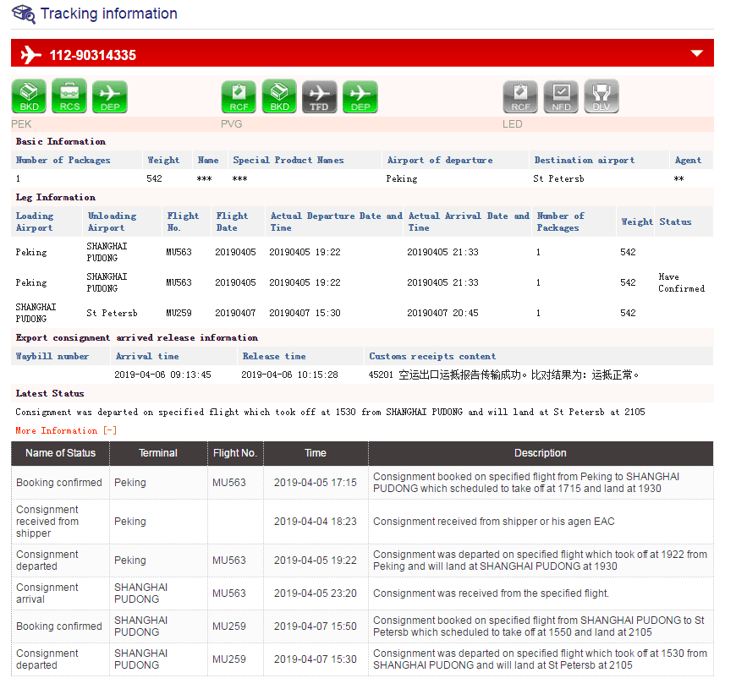Click the Description column header
747x700 pixels.
coord(540,453)
